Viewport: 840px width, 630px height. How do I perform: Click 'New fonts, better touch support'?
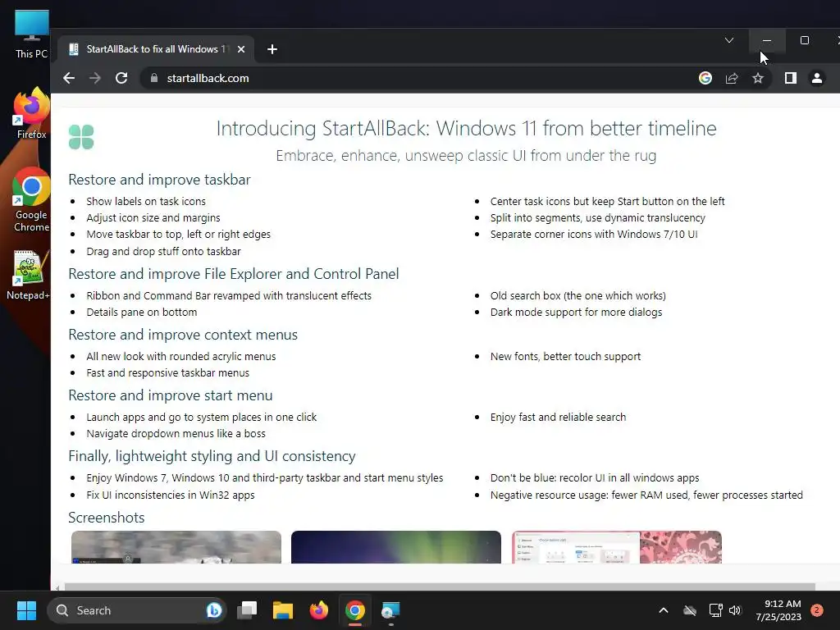[x=565, y=357]
